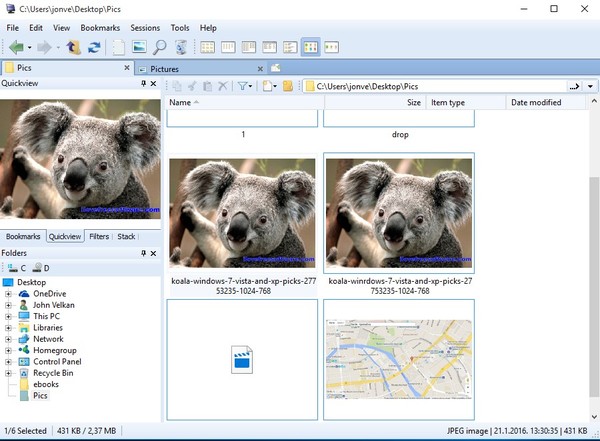Pin the Quickview panel
This screenshot has height=441, width=600.
143,84
